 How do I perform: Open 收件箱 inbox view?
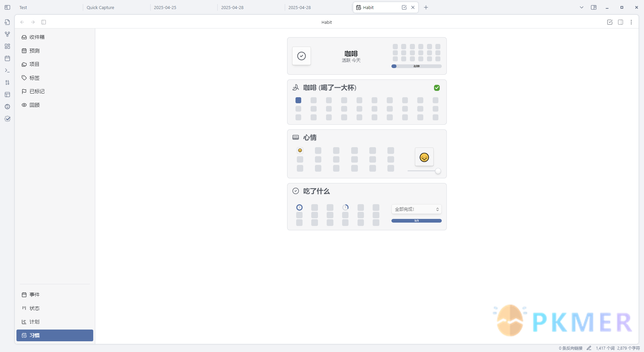(x=37, y=37)
